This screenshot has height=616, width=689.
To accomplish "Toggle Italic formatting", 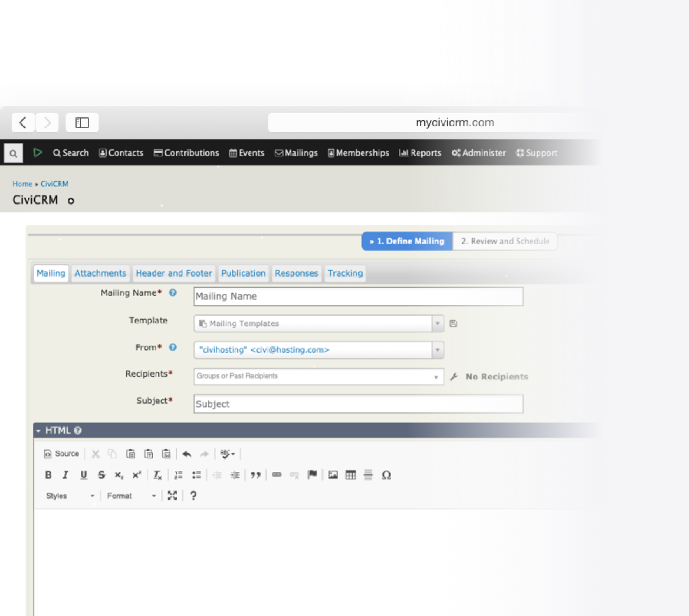I will coord(65,475).
